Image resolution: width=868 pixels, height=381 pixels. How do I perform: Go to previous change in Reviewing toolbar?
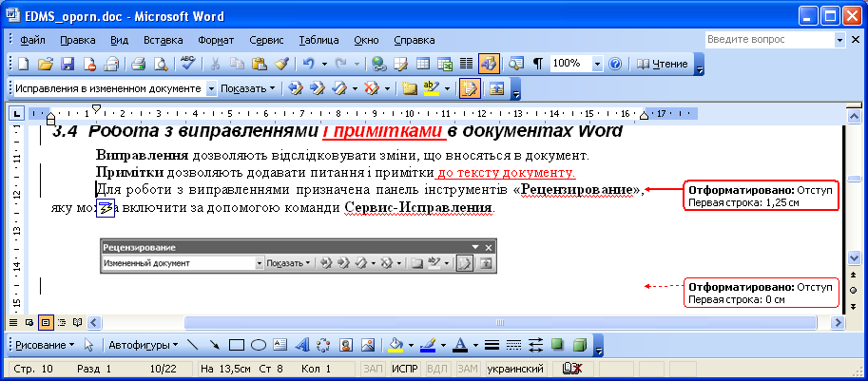click(297, 88)
